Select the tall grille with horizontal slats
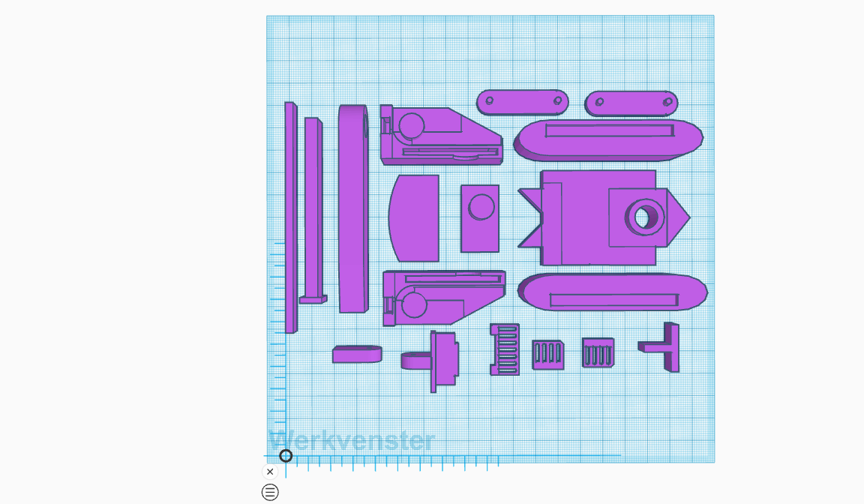Viewport: 864px width, 504px height. (505, 349)
